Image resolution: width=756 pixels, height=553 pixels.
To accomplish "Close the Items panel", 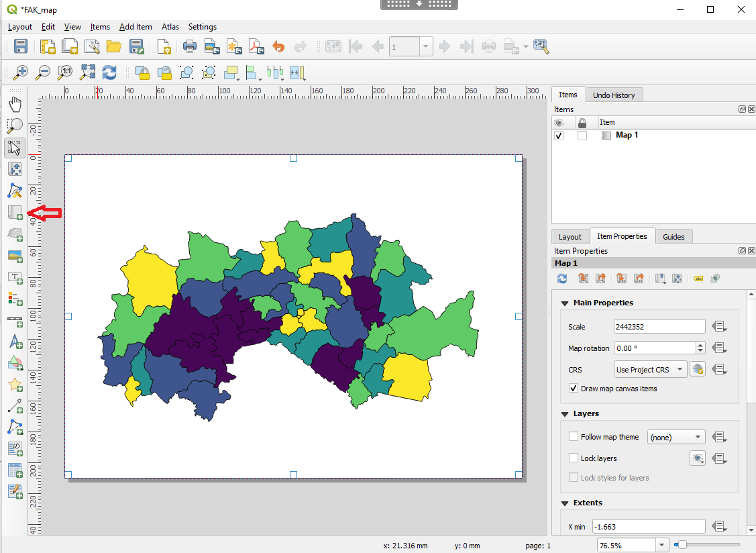I will [x=751, y=109].
